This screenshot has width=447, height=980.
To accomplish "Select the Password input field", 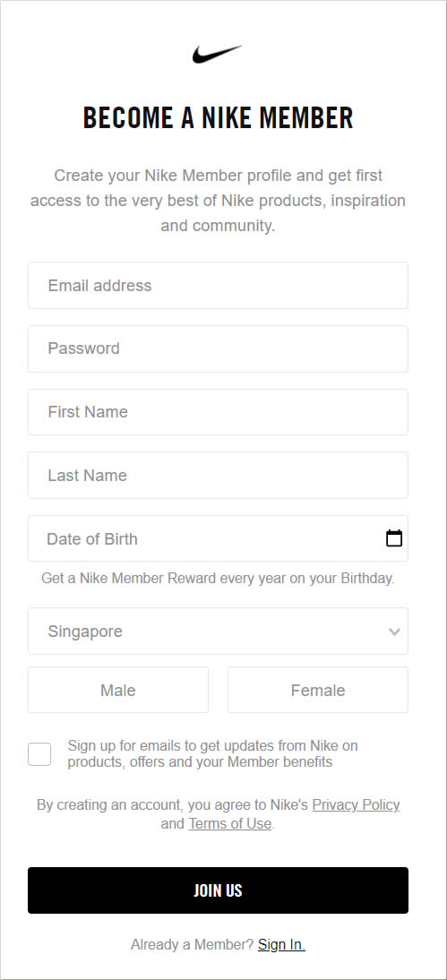I will (x=218, y=348).
